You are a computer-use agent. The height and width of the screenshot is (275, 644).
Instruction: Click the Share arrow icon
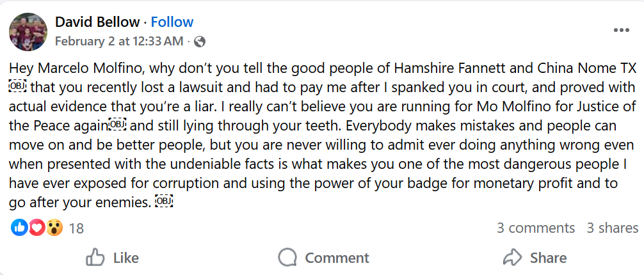point(512,258)
